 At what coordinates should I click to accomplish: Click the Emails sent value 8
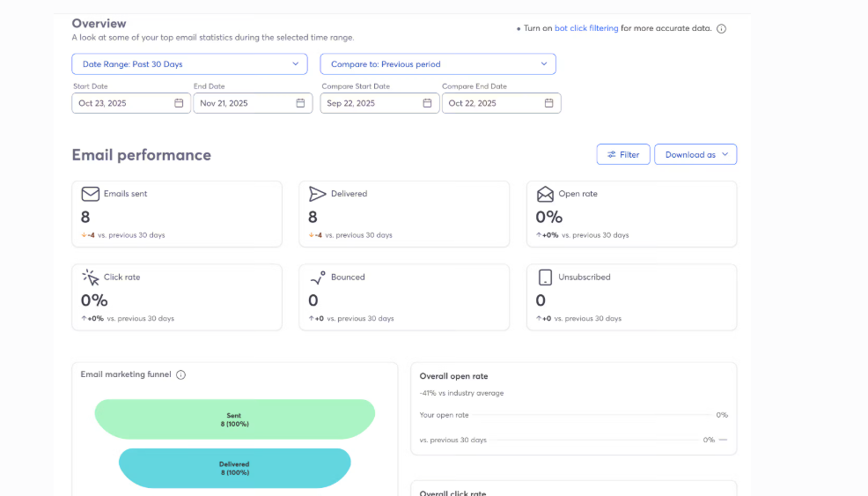[x=85, y=217]
